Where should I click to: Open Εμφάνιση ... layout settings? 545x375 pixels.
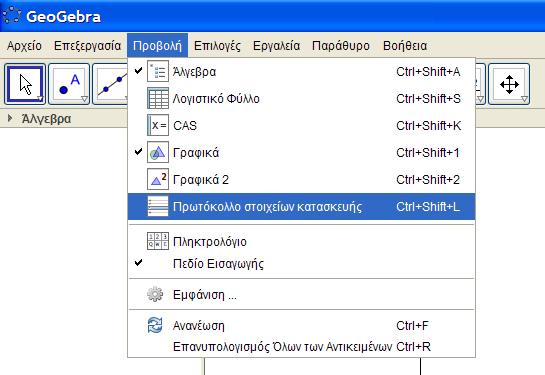point(301,294)
